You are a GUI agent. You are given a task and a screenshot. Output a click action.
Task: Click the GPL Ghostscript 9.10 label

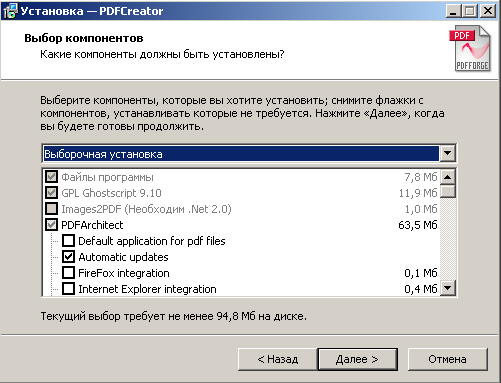click(x=111, y=193)
